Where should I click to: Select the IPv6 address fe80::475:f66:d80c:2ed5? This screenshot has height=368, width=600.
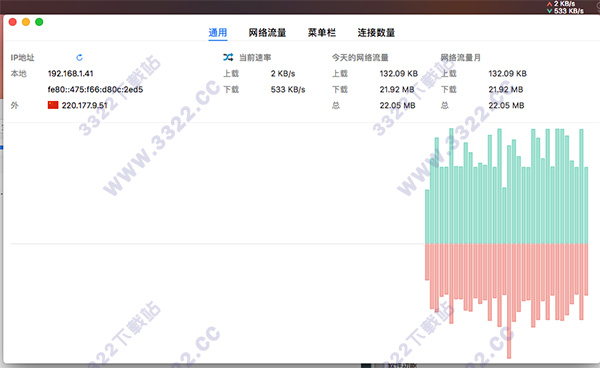tap(95, 90)
